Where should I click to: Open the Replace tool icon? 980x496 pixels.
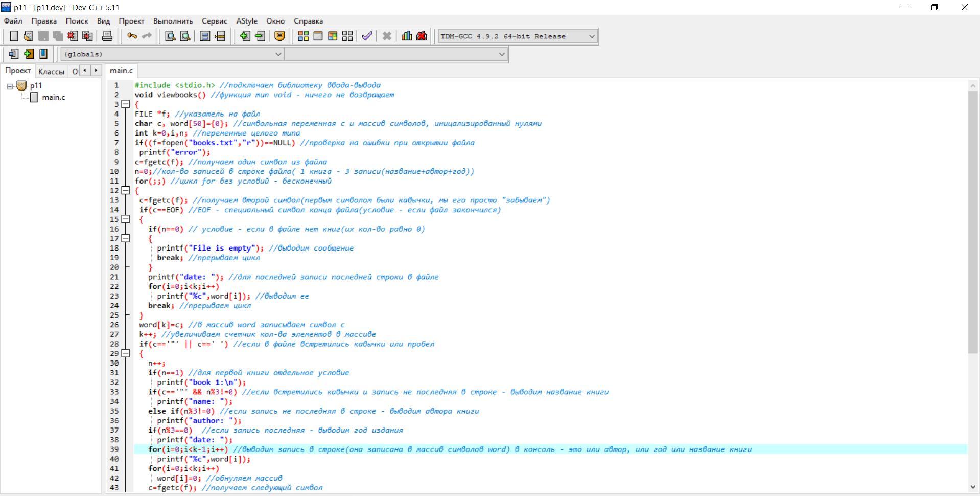185,36
